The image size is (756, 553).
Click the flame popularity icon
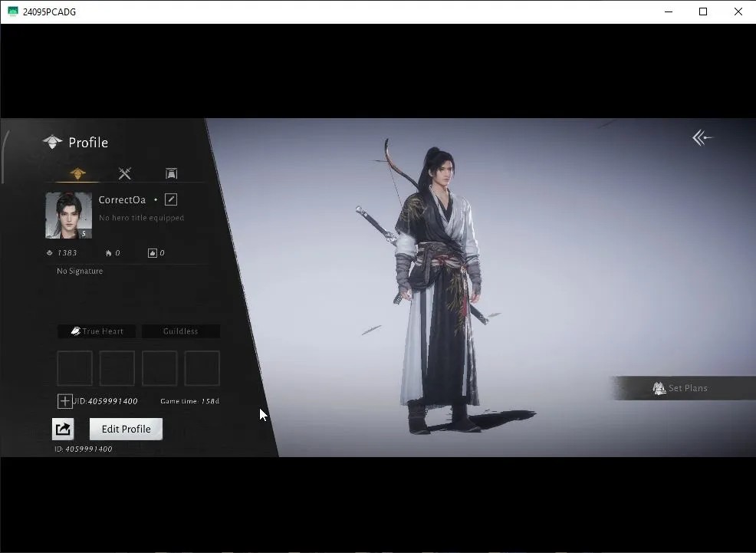click(x=108, y=253)
